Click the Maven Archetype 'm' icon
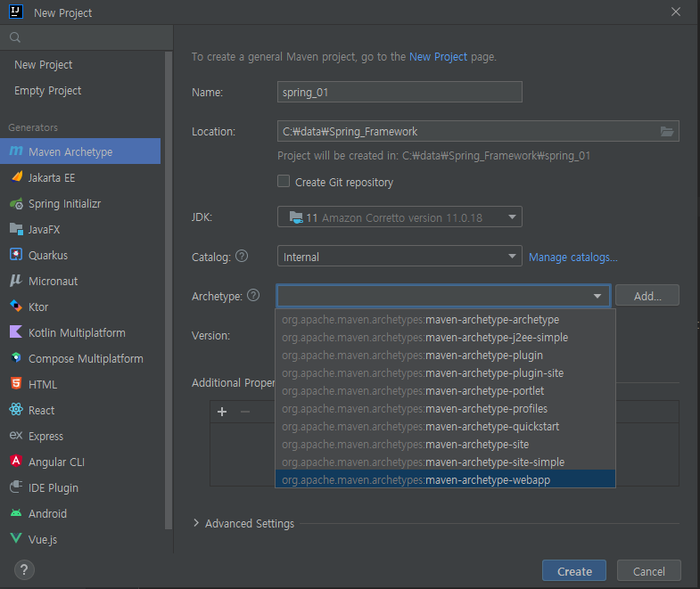Image resolution: width=700 pixels, height=589 pixels. pos(16,151)
